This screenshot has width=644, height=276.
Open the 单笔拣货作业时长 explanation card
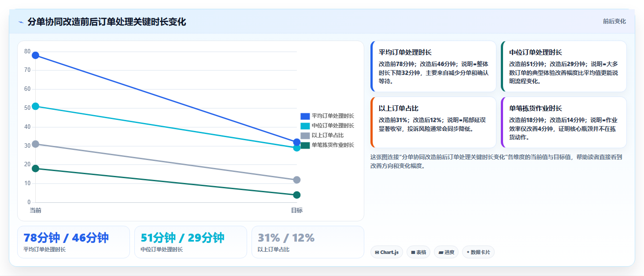click(564, 123)
